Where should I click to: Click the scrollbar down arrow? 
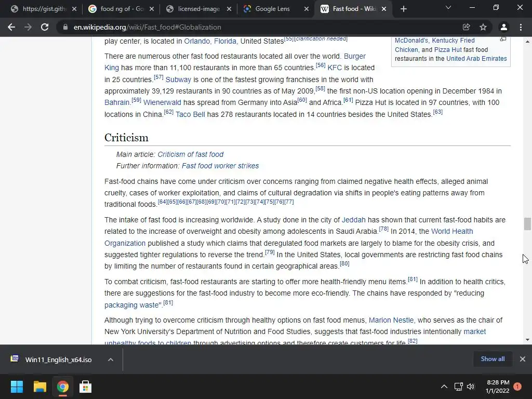[527, 340]
